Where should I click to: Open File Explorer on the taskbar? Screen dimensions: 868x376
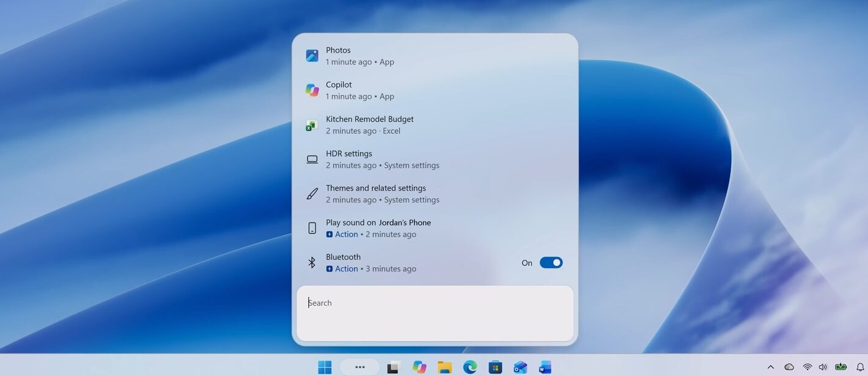(x=444, y=367)
